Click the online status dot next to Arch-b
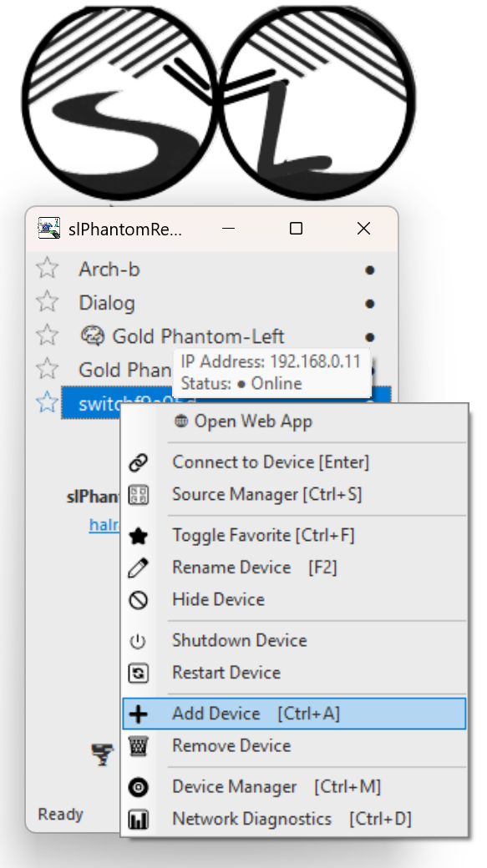The image size is (487, 868). pos(369,270)
